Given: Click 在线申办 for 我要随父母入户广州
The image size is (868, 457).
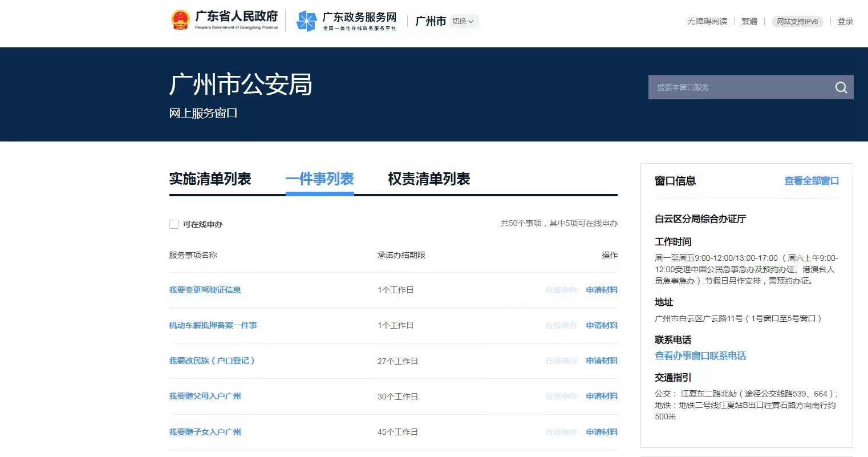Looking at the screenshot, I should coord(561,396).
